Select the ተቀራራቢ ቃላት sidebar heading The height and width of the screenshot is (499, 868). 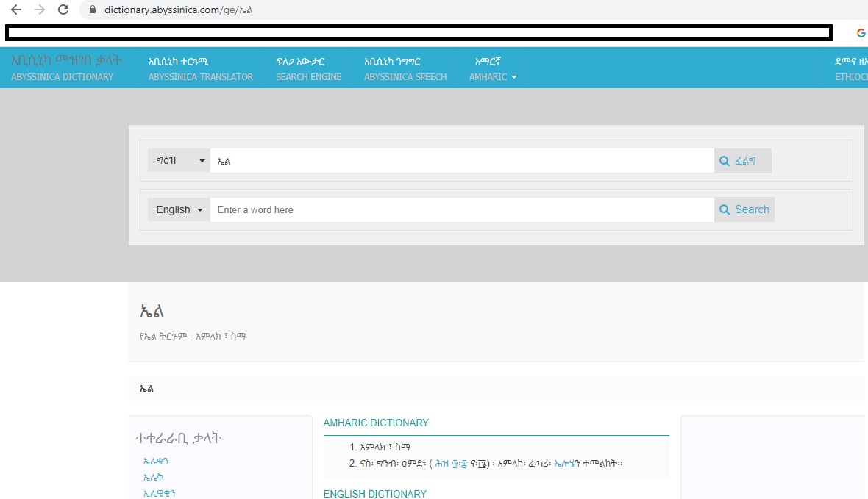point(178,438)
